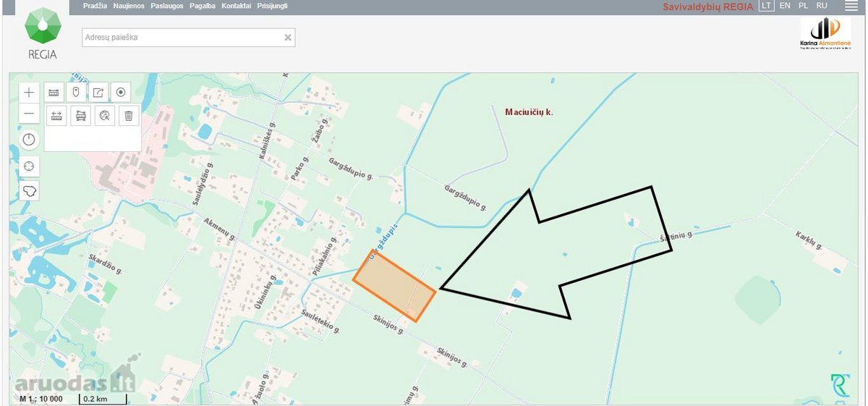The image size is (868, 406).
Task: Click the M 1: 10 000 scale text
Action: 41,399
